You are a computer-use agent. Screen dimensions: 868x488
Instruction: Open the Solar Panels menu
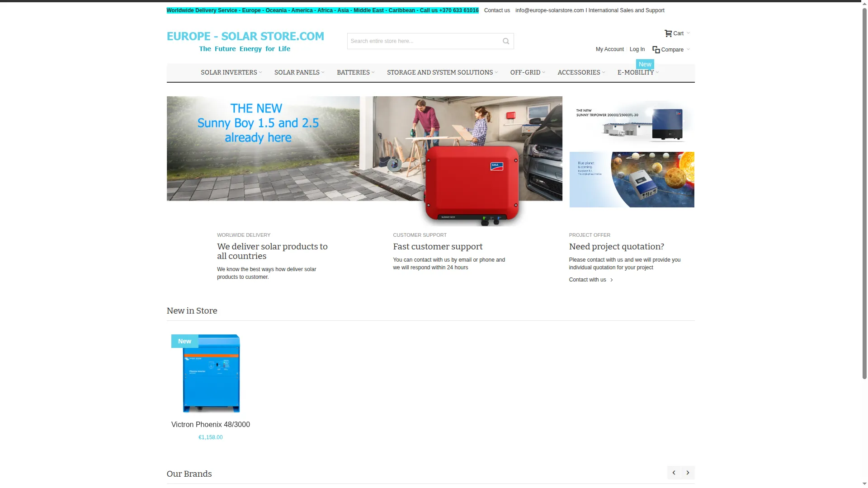[297, 72]
